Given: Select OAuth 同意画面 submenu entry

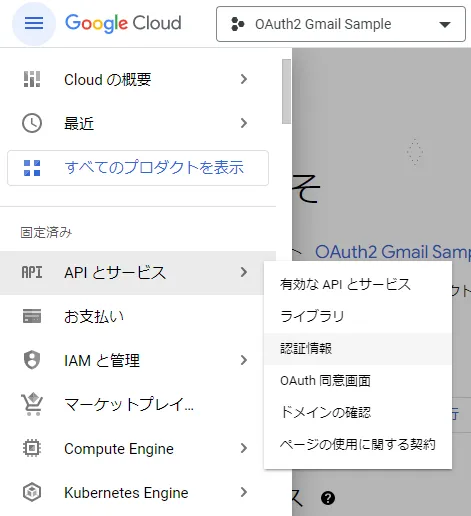Looking at the screenshot, I should [x=358, y=380].
